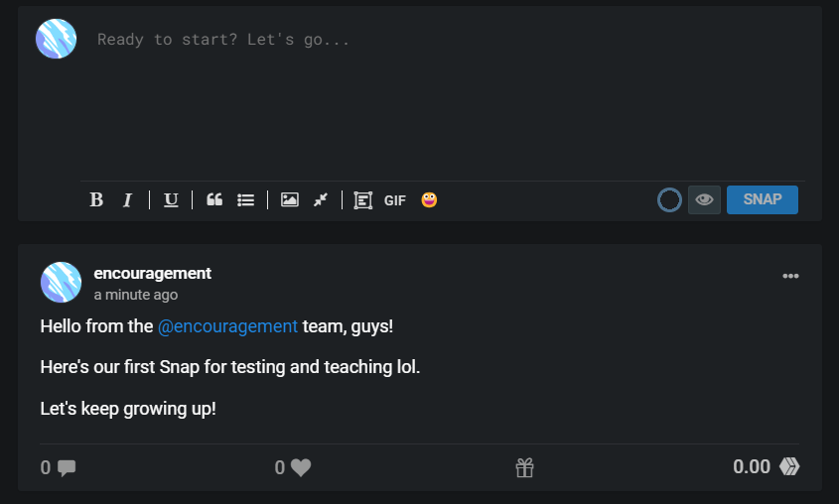Screen dimensions: 839x504
Task: Click the compress arrows toolbar icon
Action: tap(321, 199)
